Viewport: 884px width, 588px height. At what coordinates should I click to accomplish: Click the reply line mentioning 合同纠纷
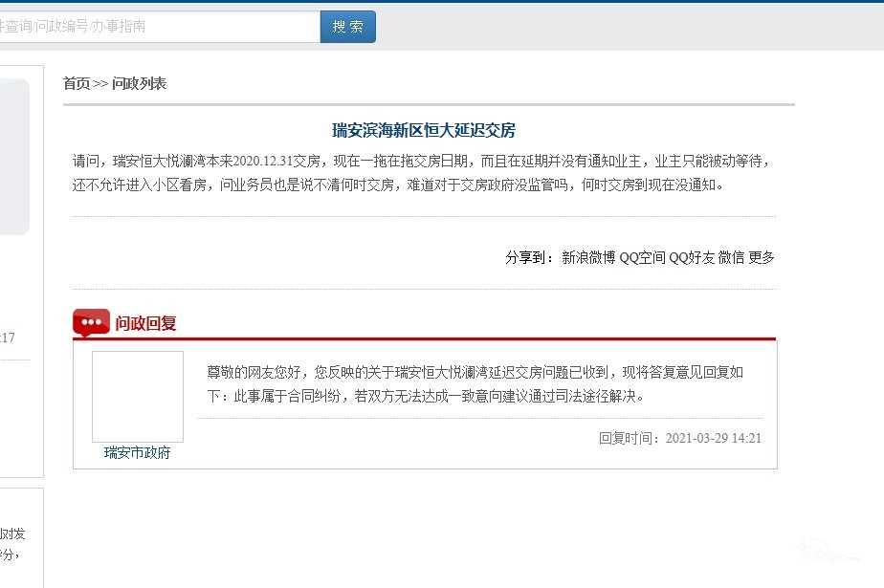426,397
